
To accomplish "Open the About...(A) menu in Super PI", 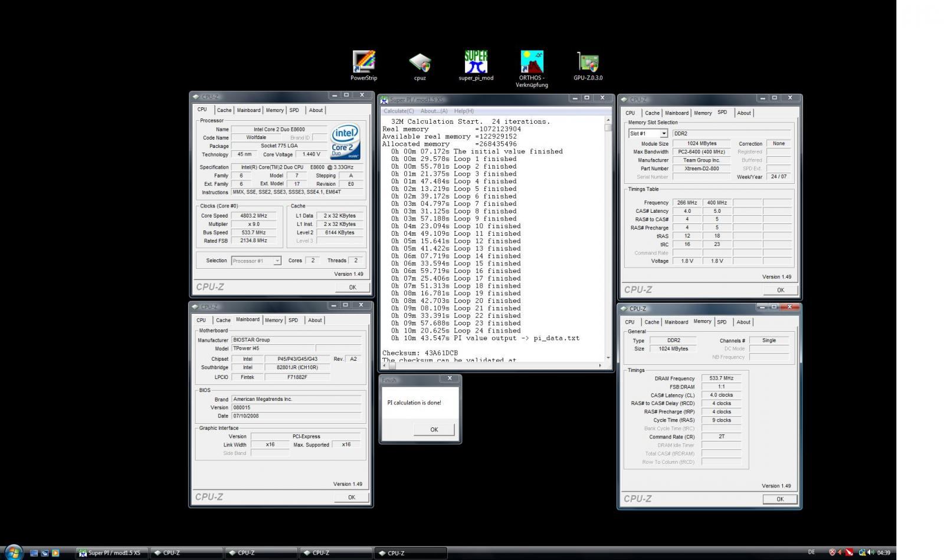I will coord(434,111).
